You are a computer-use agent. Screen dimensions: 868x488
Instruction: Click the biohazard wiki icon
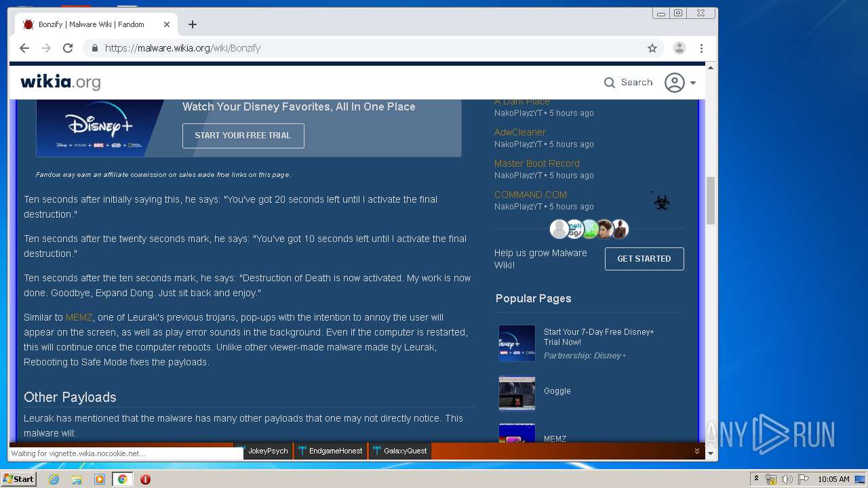point(661,201)
